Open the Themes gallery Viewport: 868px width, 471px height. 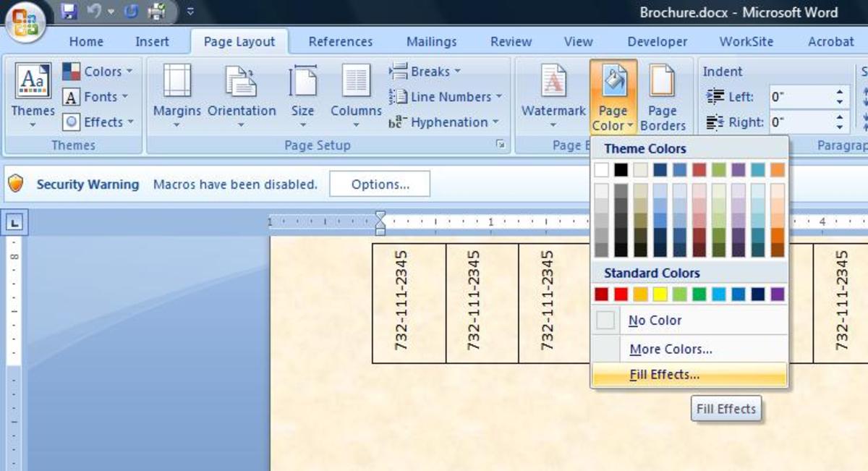click(33, 94)
